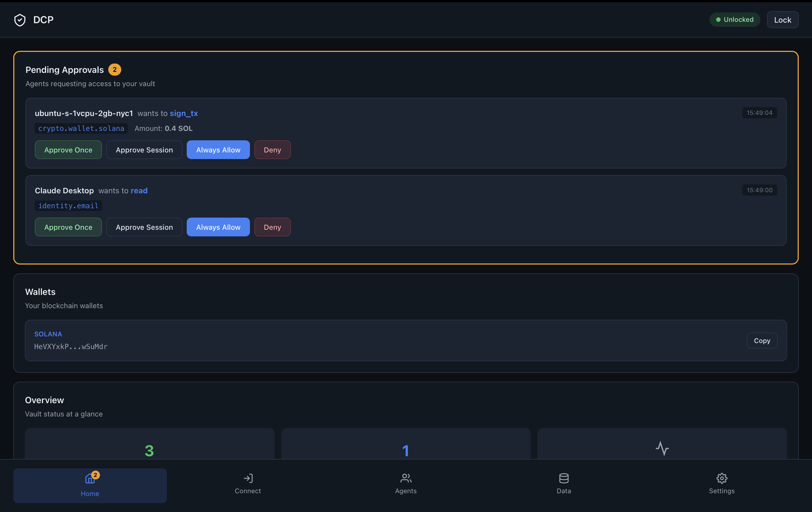Click the Pending Approvals heading
The height and width of the screenshot is (512, 812).
pos(64,70)
